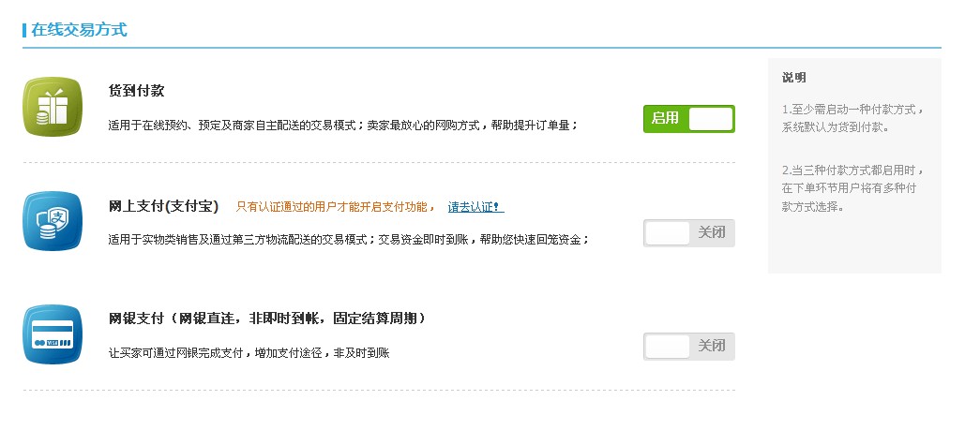Click the blue Alipay shield icon

tap(50, 222)
